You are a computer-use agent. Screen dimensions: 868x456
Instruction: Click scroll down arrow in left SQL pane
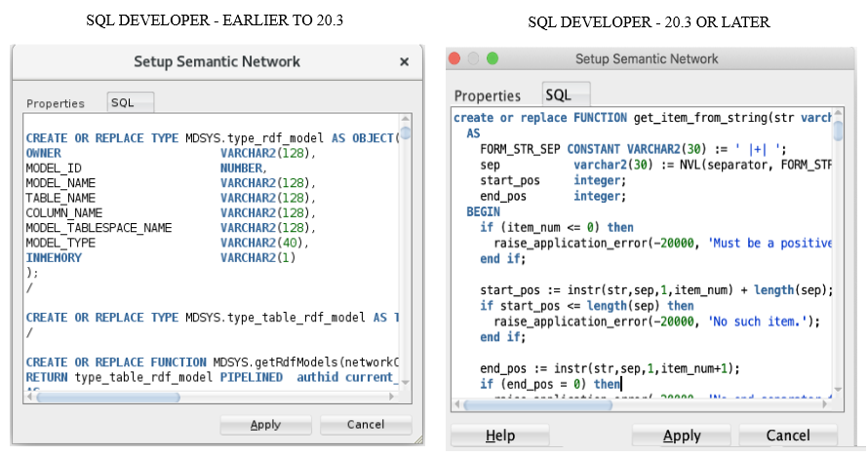(406, 383)
